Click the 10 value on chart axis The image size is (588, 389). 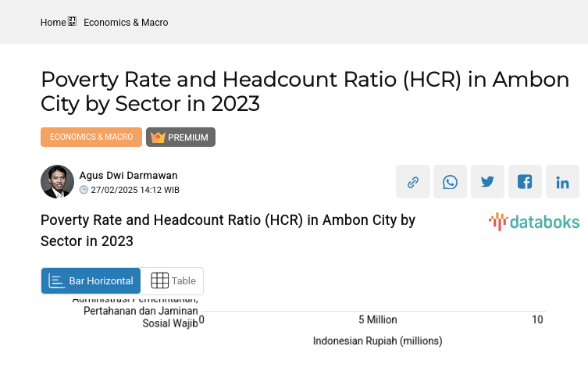tap(537, 319)
